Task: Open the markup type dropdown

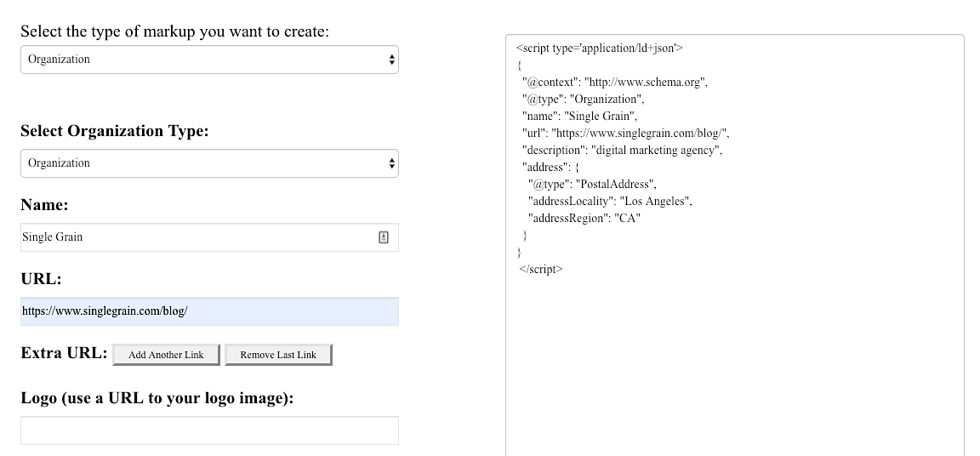Action: click(209, 60)
